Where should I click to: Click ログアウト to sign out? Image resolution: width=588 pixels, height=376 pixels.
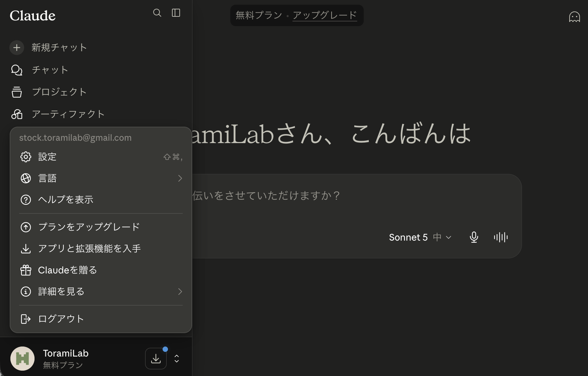pos(101,319)
